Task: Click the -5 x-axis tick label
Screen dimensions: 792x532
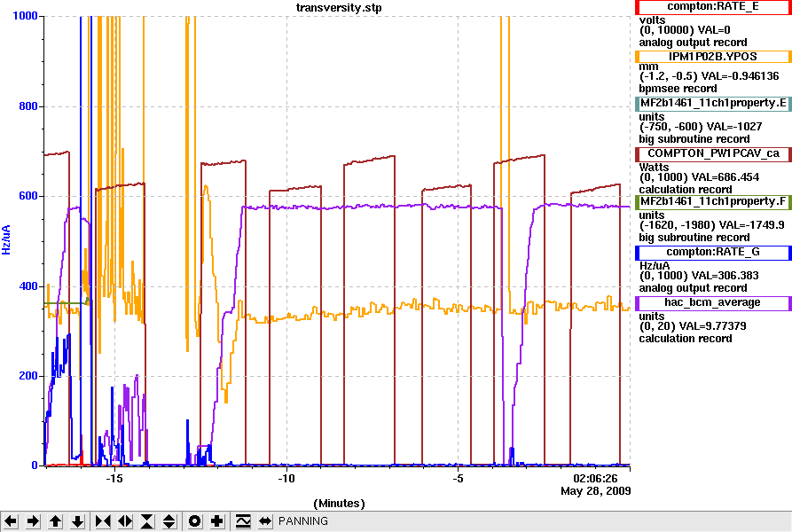Action: pos(458,479)
